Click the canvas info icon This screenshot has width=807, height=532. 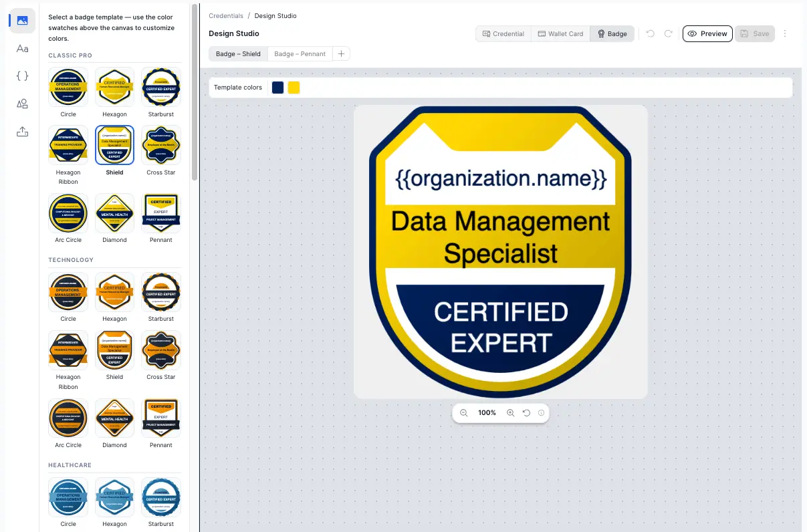(541, 412)
